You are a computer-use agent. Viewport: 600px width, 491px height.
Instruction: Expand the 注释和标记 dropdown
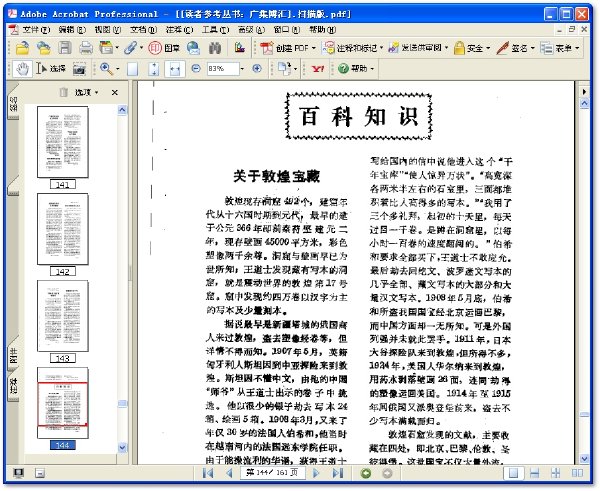click(x=381, y=48)
